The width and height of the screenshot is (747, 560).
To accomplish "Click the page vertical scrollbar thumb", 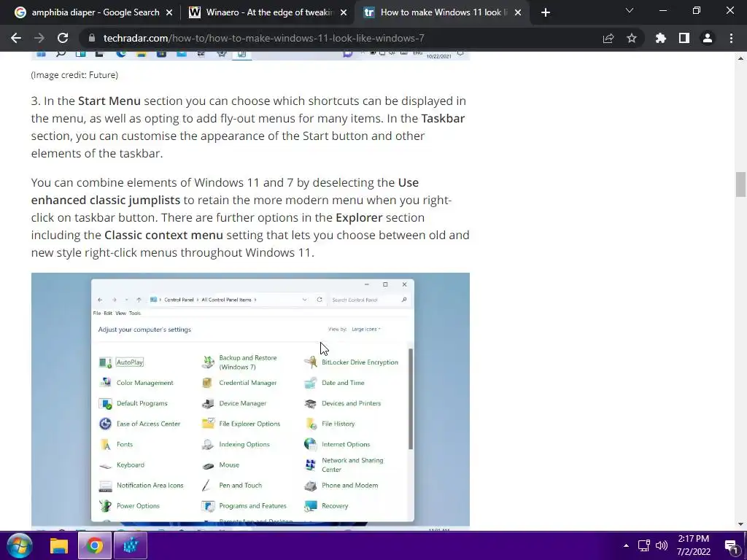I will (740, 184).
